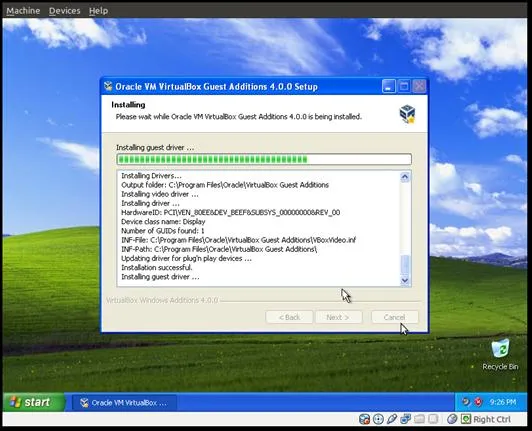Open the Machine menu
Viewport: 532px width, 431px height.
23,11
